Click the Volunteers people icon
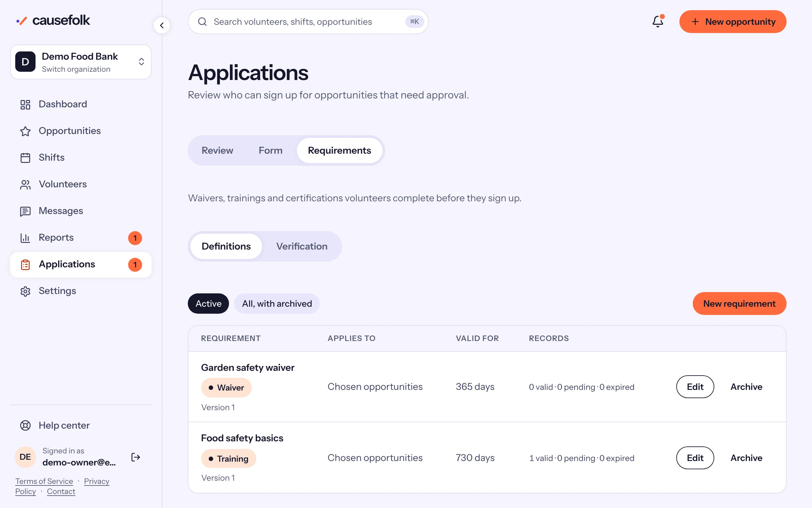The image size is (812, 508). [25, 184]
